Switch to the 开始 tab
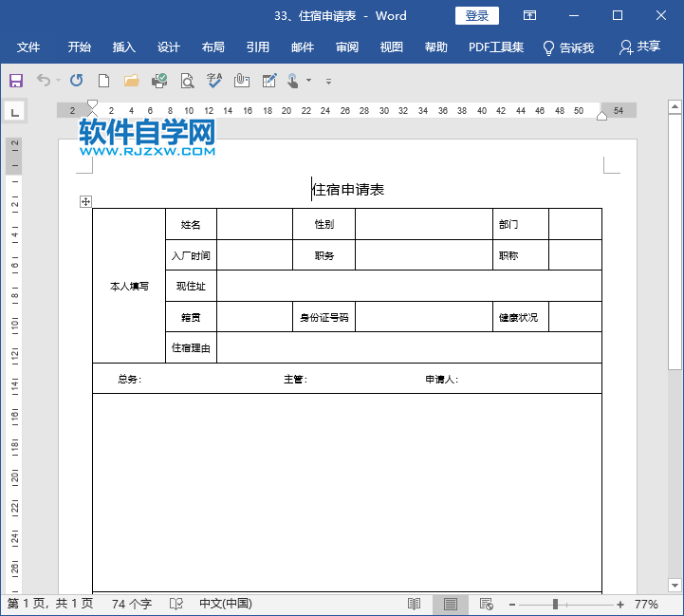684x616 pixels. [x=80, y=47]
